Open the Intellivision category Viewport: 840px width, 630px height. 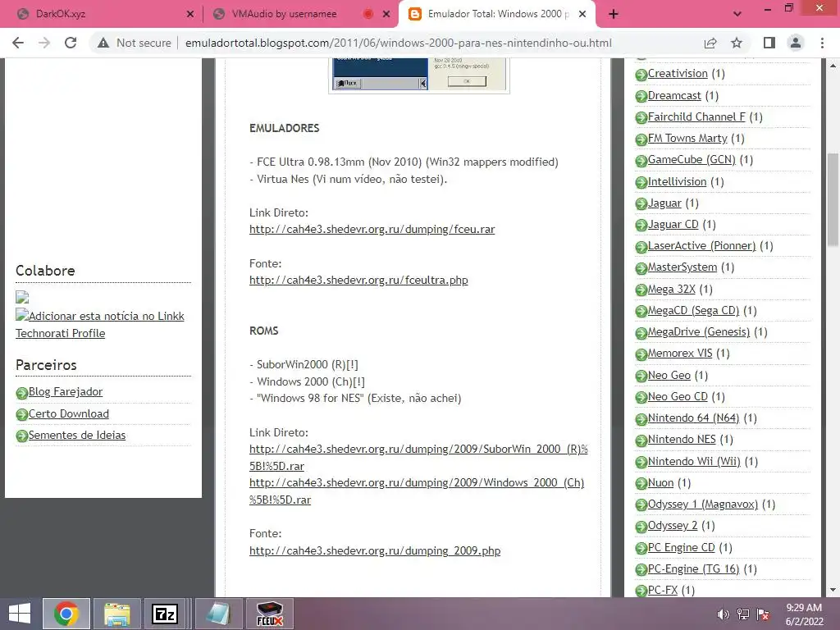pos(677,181)
